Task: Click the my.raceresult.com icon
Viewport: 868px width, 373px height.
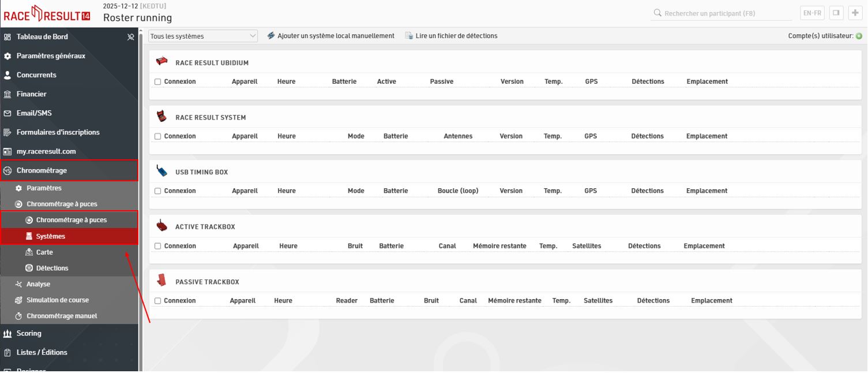Action: click(7, 151)
